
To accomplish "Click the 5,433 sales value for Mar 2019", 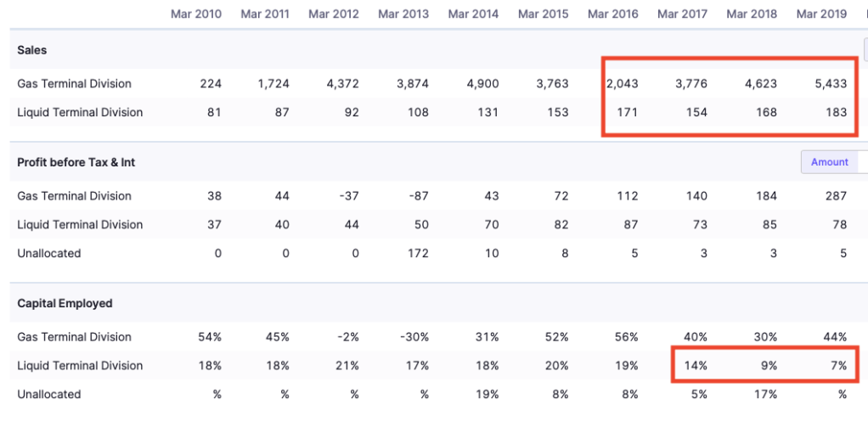I will pyautogui.click(x=830, y=84).
